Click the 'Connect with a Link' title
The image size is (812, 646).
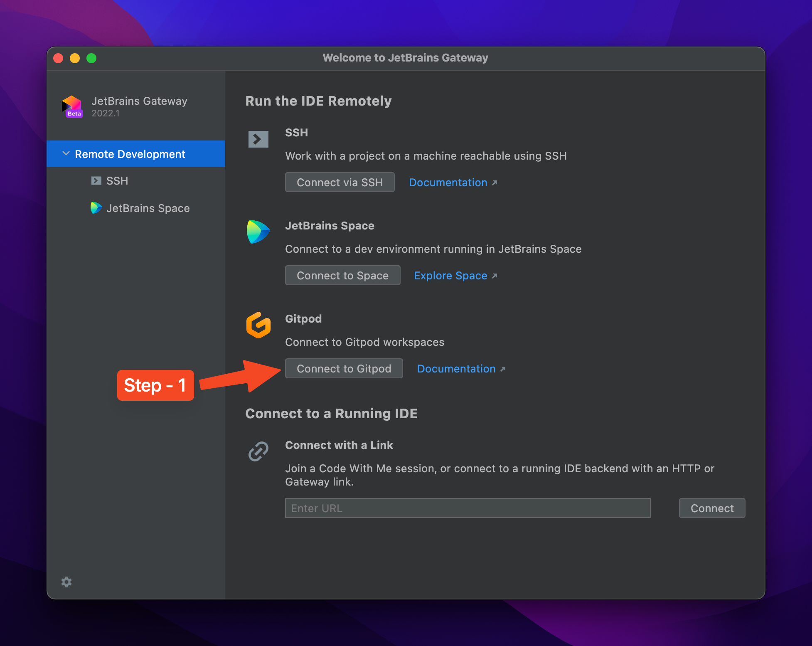339,445
